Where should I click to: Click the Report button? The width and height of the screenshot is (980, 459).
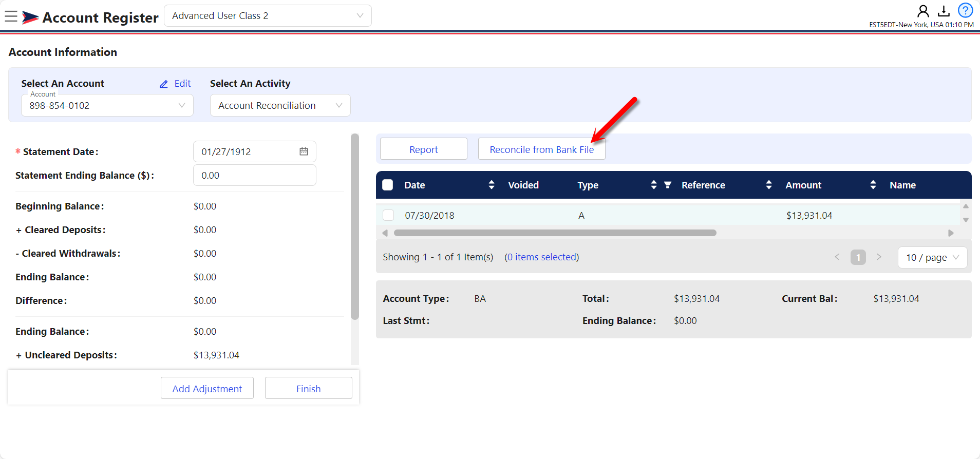tap(424, 149)
